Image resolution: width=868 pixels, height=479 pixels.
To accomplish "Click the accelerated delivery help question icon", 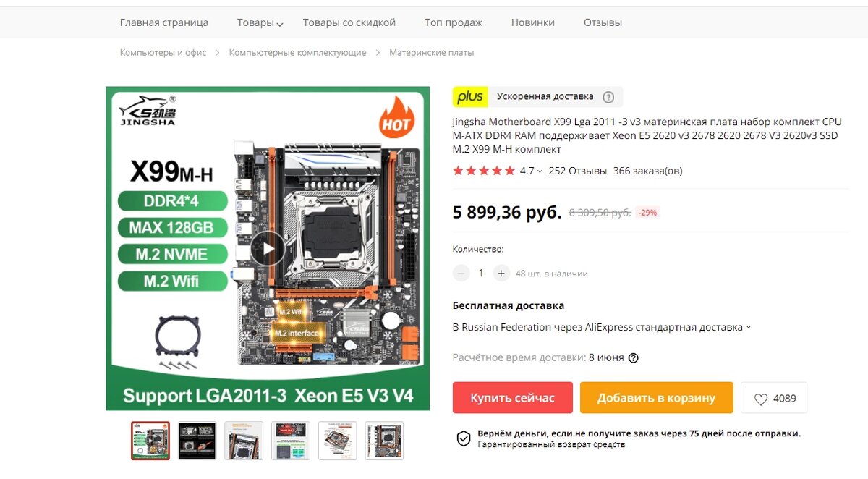I will pos(608,97).
